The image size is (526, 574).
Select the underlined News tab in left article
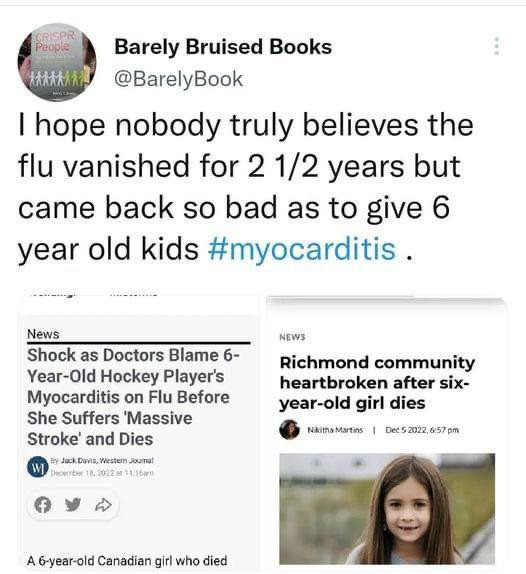43,334
